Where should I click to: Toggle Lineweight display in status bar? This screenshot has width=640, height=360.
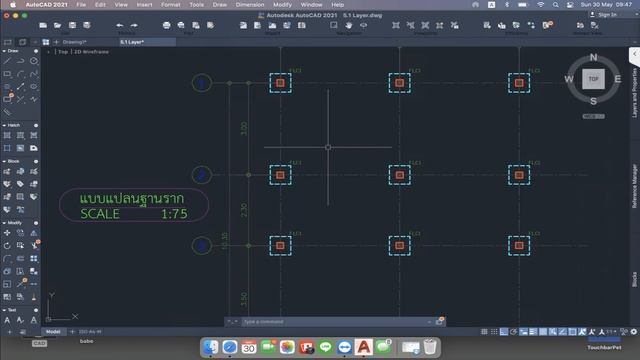pos(533,332)
